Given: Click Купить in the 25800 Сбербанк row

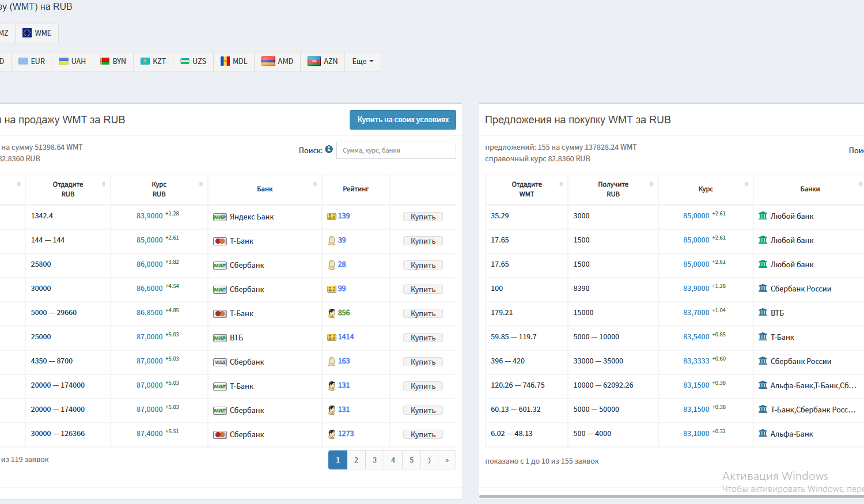Looking at the screenshot, I should (x=423, y=265).
